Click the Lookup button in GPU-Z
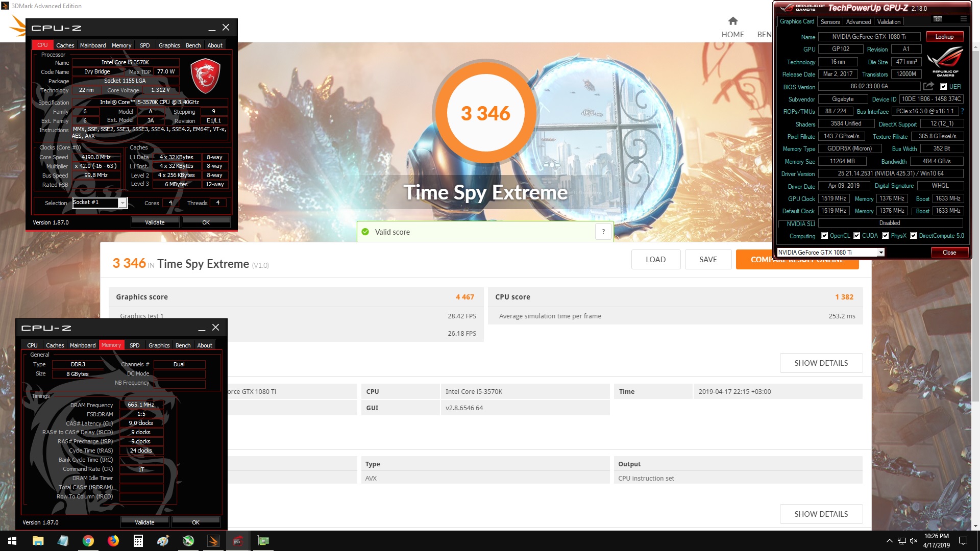 pyautogui.click(x=944, y=37)
